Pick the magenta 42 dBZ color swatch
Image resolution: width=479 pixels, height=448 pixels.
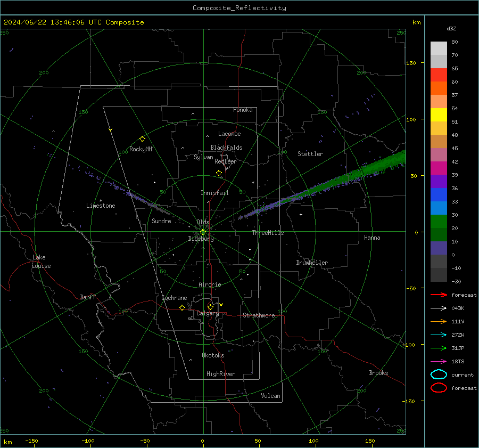coord(439,168)
